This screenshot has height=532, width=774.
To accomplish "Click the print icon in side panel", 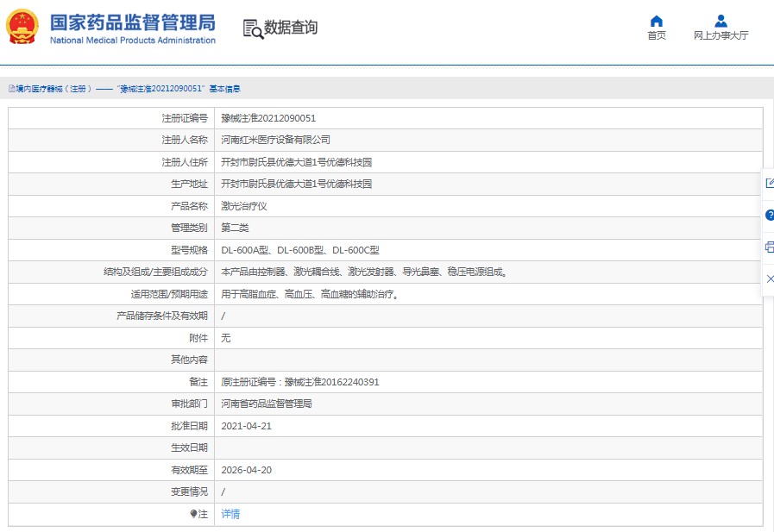I will [x=770, y=247].
